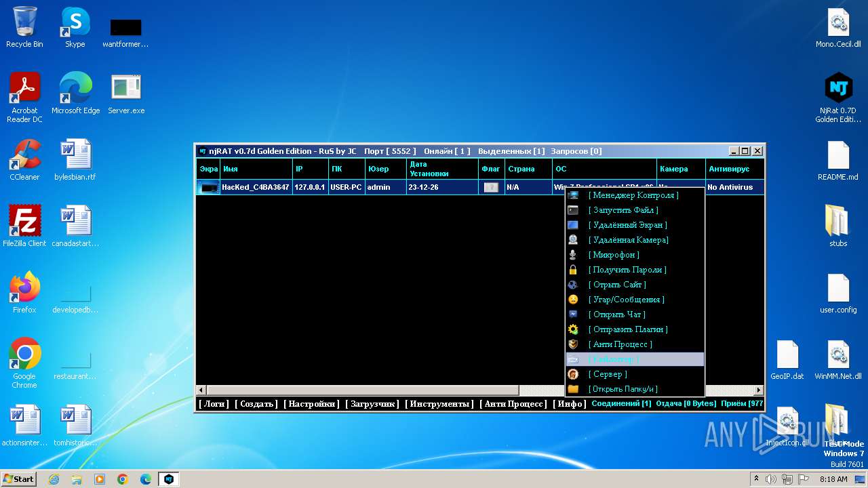Click the victim screen thumbnail in the row
This screenshot has height=488, width=868.
tap(208, 187)
